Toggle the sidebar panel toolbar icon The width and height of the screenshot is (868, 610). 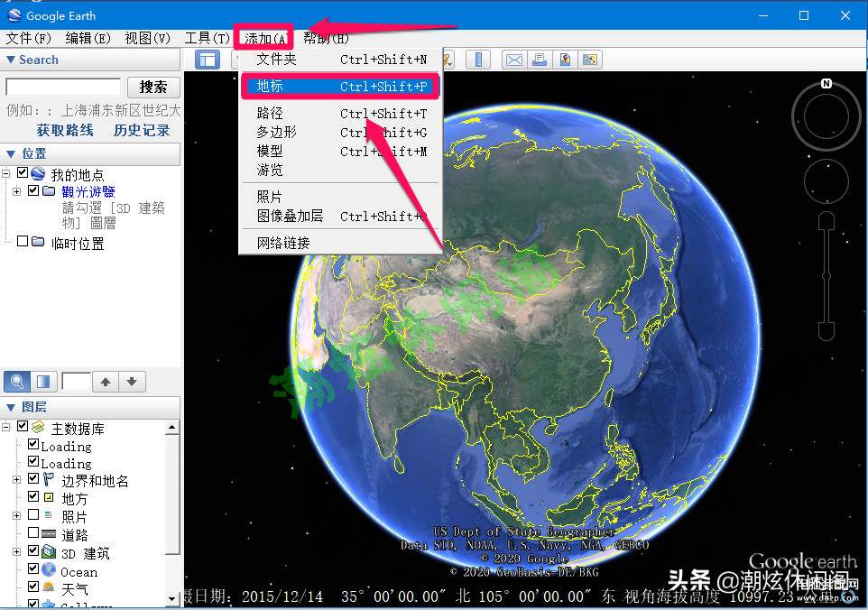tap(208, 60)
